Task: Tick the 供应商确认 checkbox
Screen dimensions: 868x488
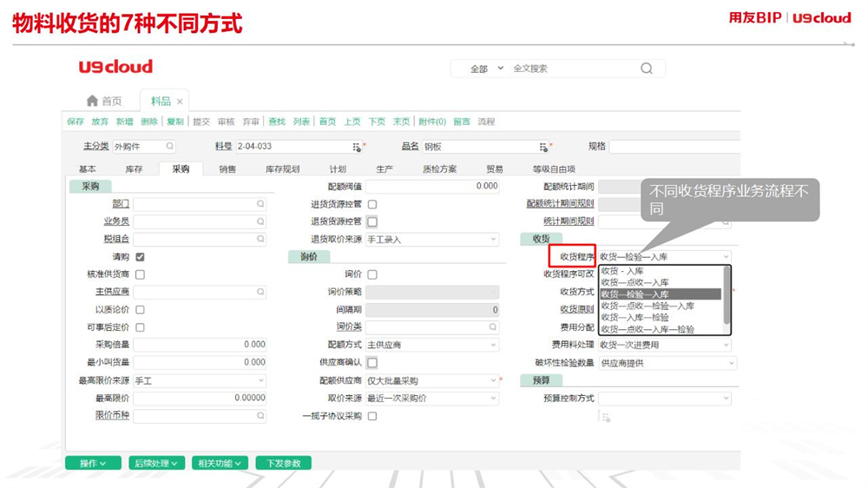Action: pyautogui.click(x=372, y=362)
